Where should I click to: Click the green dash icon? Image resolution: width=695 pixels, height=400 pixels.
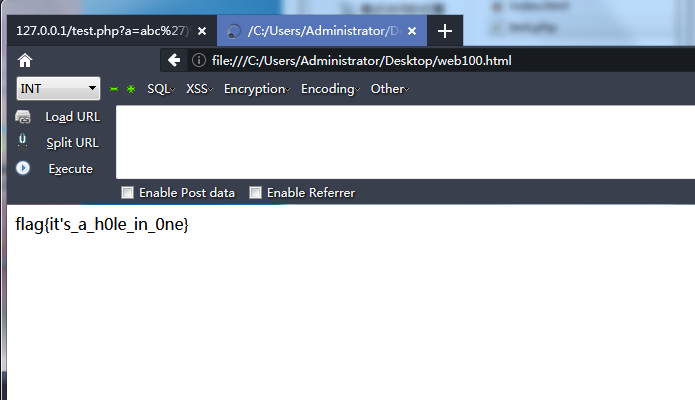114,89
